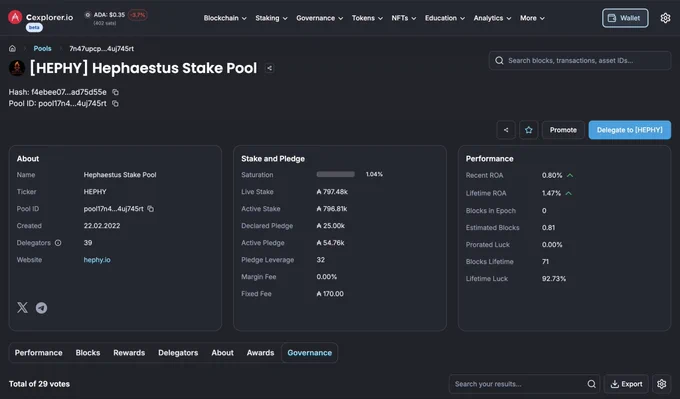Click the 7n47upcp...4uj745rt breadcrumb text
Viewport: 680px width, 399px height.
101,49
